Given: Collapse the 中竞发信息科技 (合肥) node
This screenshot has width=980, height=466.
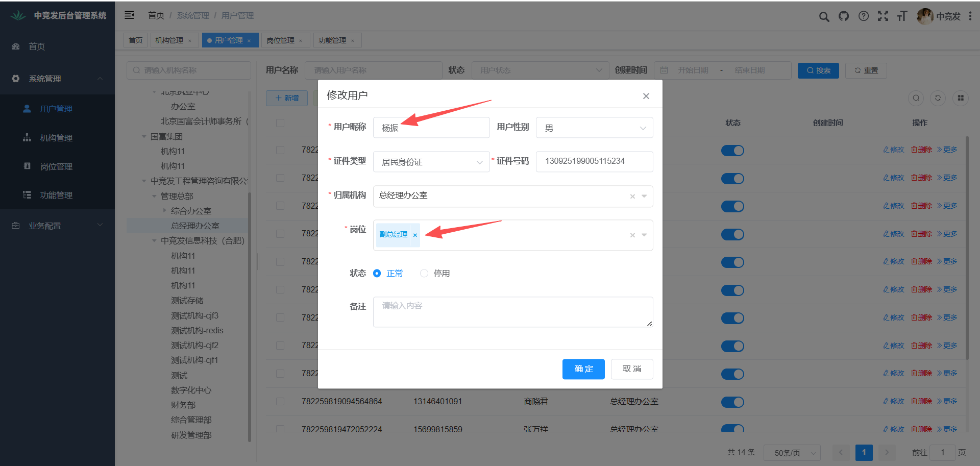Looking at the screenshot, I should [x=154, y=241].
